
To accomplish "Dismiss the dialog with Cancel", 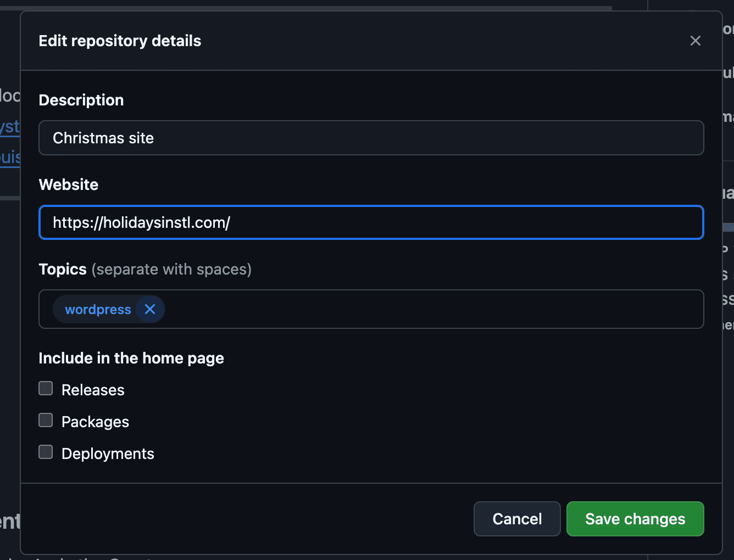I will tap(517, 519).
